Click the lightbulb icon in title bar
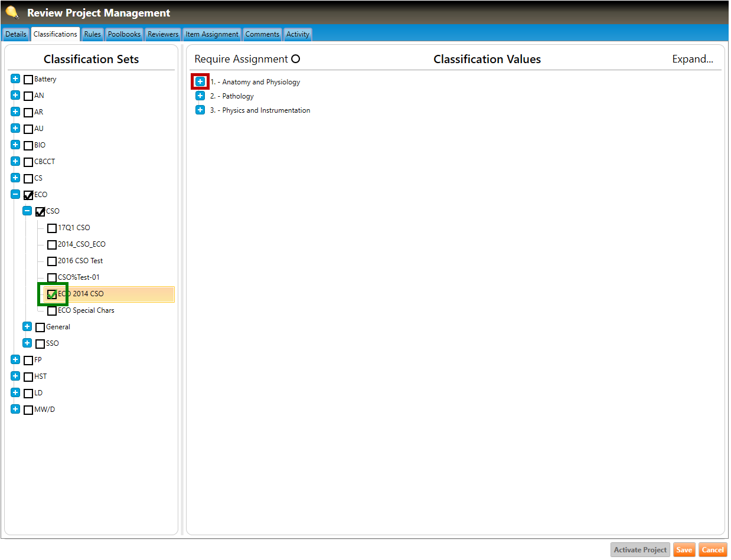The height and width of the screenshot is (560, 731). tap(12, 12)
